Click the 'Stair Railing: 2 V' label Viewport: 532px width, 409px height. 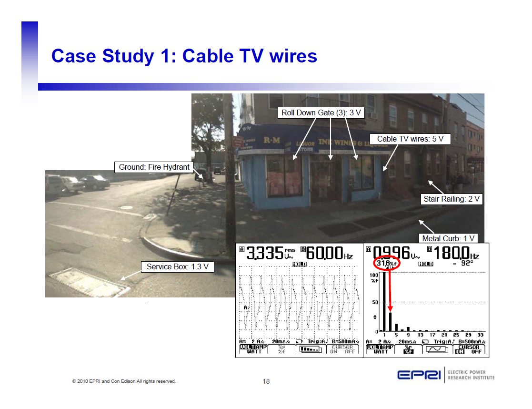pyautogui.click(x=451, y=199)
